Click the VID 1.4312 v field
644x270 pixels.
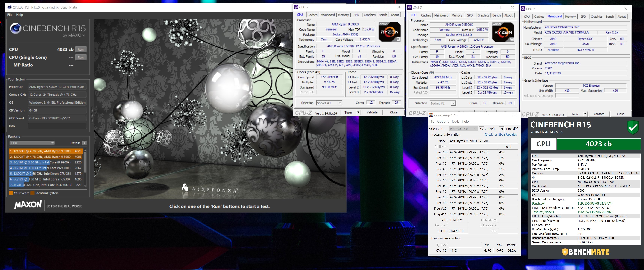pos(458,220)
